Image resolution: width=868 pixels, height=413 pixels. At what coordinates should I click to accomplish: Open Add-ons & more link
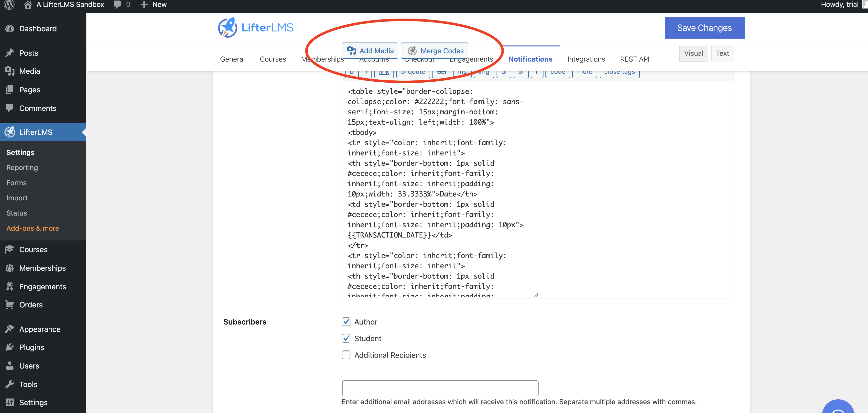point(33,228)
